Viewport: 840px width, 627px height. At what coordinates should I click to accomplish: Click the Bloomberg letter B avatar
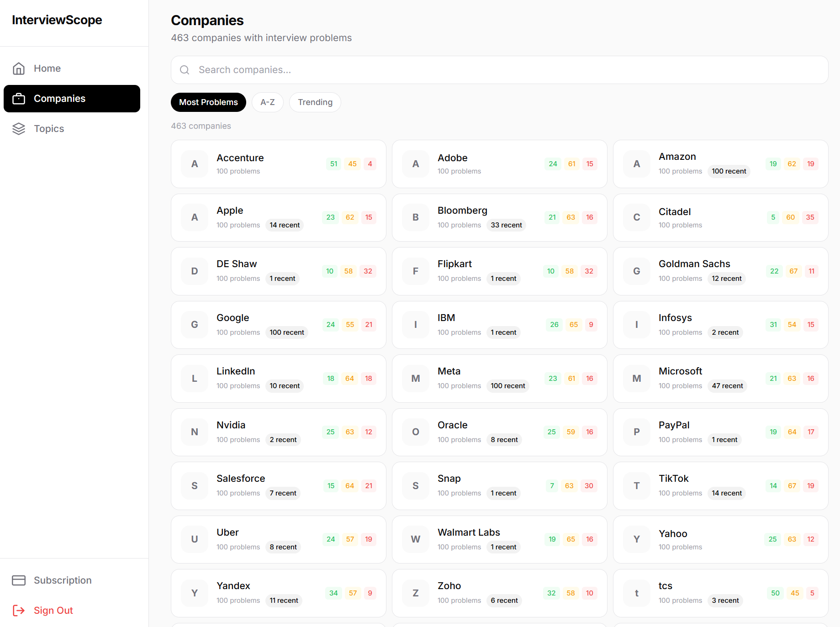(416, 217)
